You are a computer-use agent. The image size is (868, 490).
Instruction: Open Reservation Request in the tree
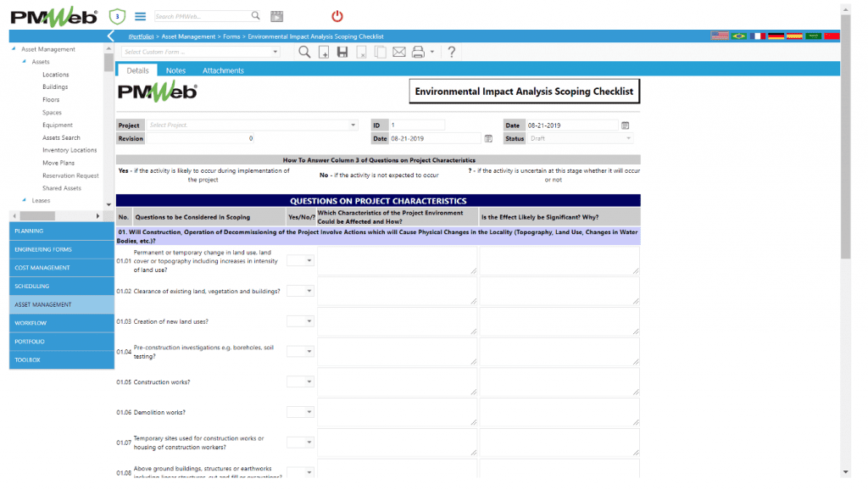coord(71,175)
